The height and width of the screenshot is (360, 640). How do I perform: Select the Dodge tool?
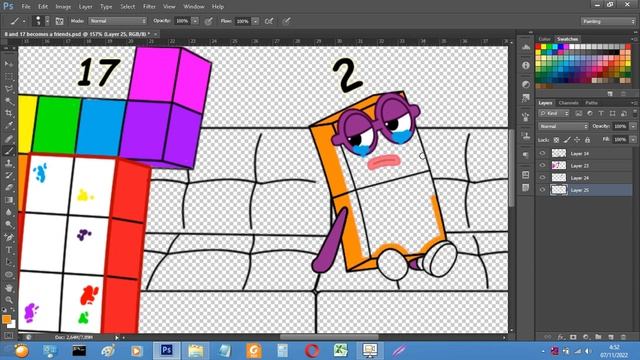point(9,224)
